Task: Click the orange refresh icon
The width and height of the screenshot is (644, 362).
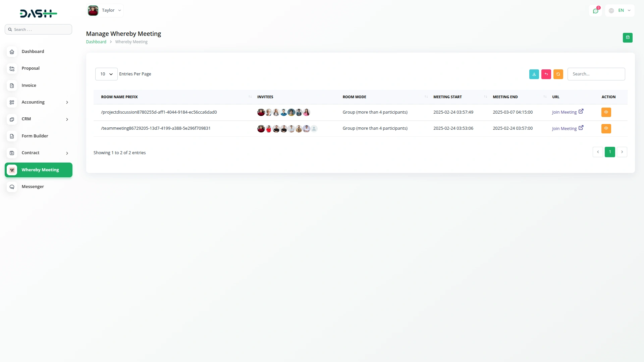Action: (558, 74)
